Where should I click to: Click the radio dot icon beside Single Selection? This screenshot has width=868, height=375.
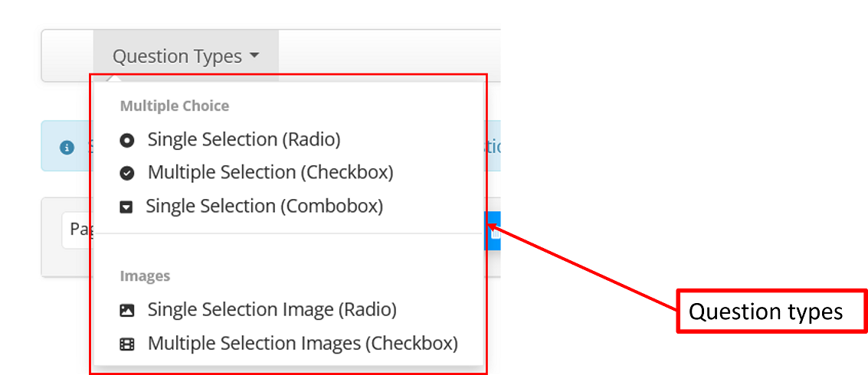click(127, 141)
